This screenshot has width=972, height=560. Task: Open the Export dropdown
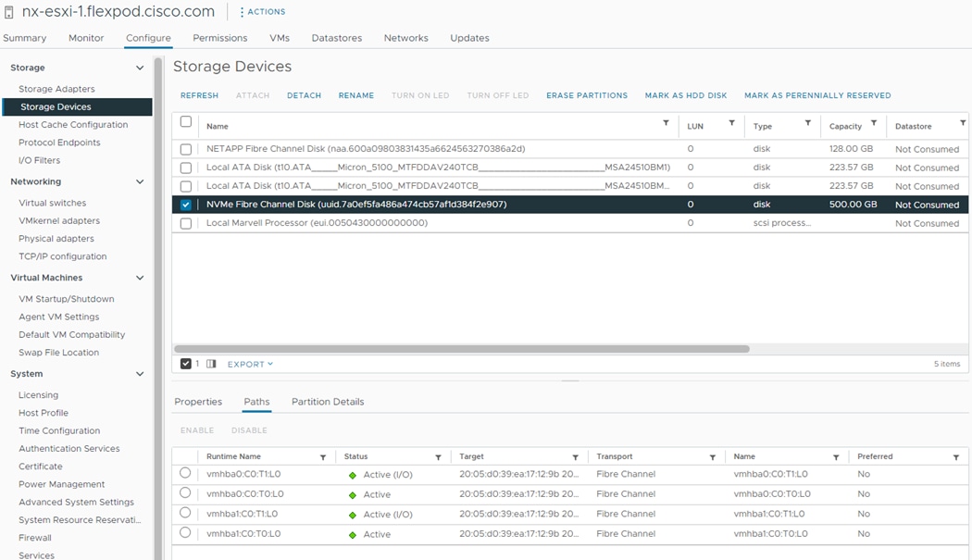click(250, 364)
